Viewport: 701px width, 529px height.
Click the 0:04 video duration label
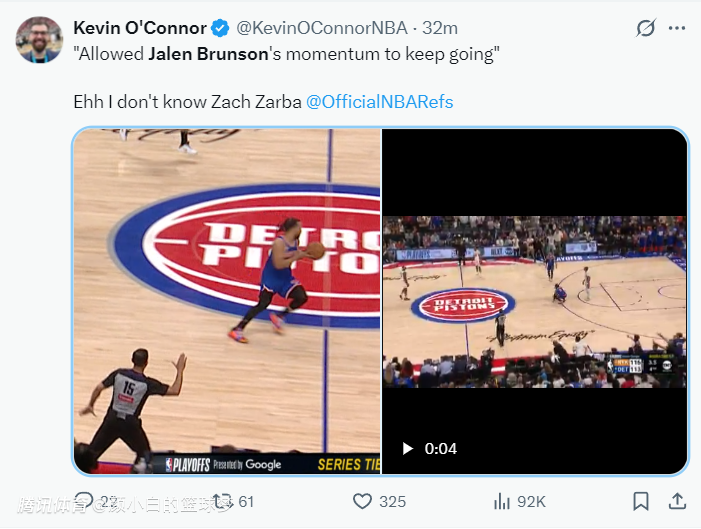point(441,448)
